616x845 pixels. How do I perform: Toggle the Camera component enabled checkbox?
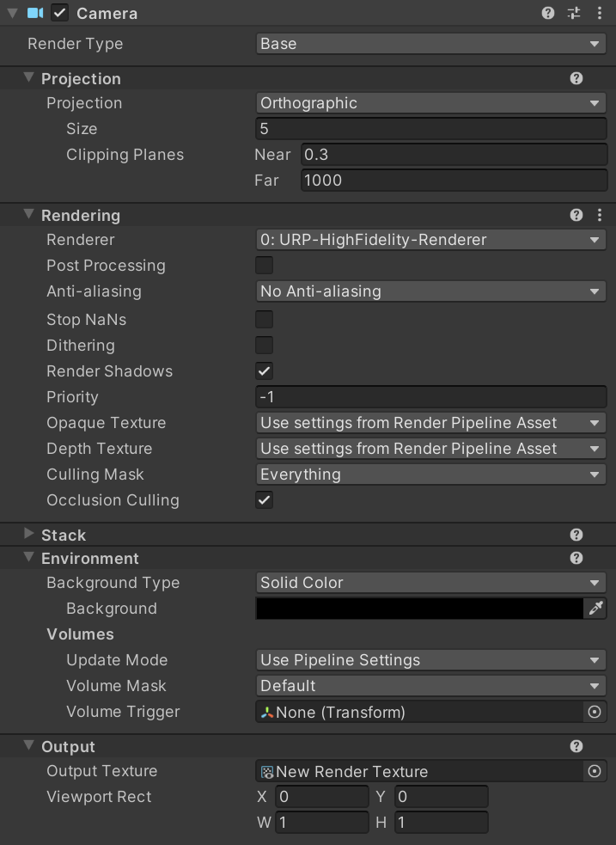tap(59, 14)
